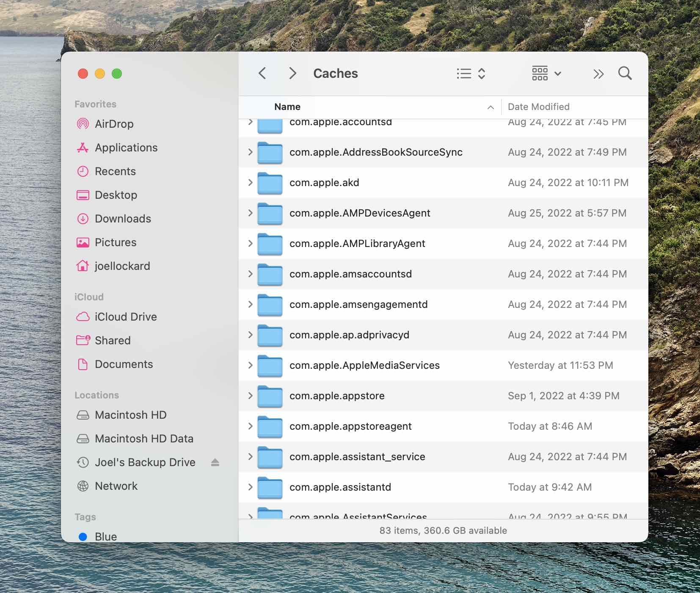700x593 pixels.
Task: Open the list view switcher
Action: point(471,74)
